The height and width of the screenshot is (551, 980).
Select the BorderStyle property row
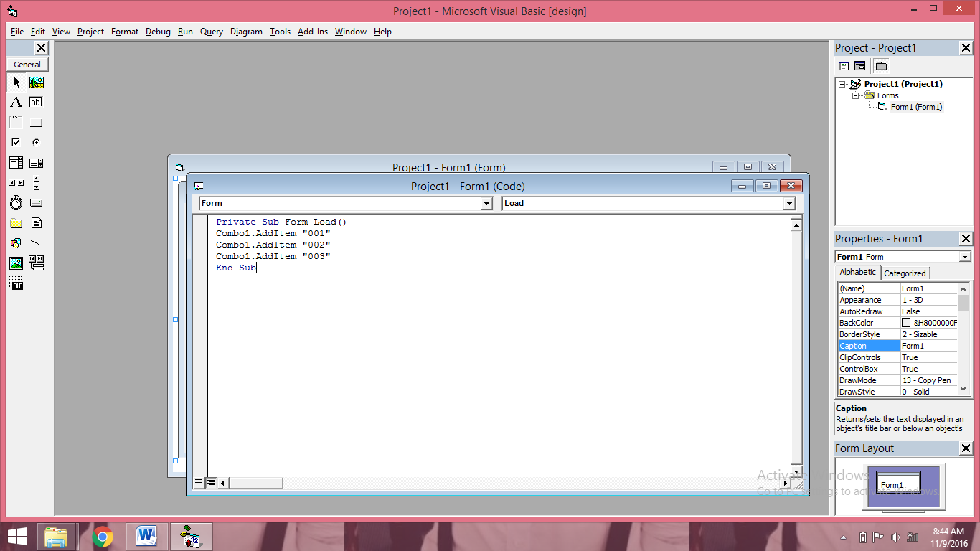897,334
